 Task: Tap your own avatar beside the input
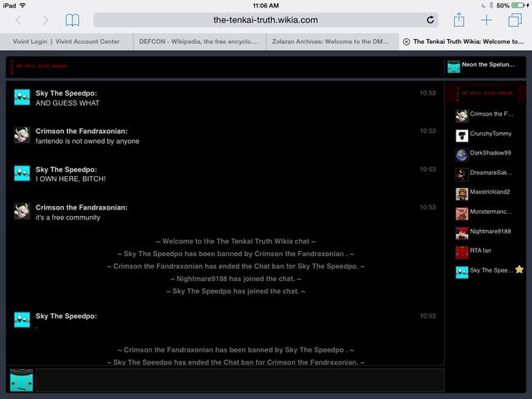click(22, 381)
